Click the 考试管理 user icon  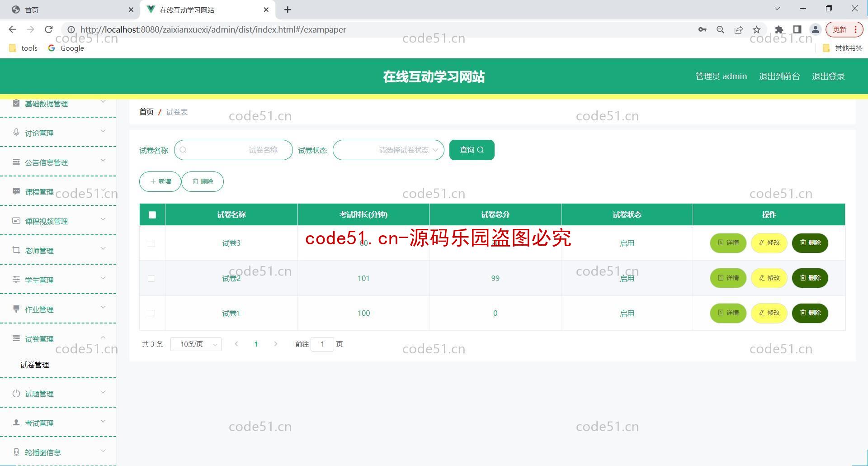point(16,423)
